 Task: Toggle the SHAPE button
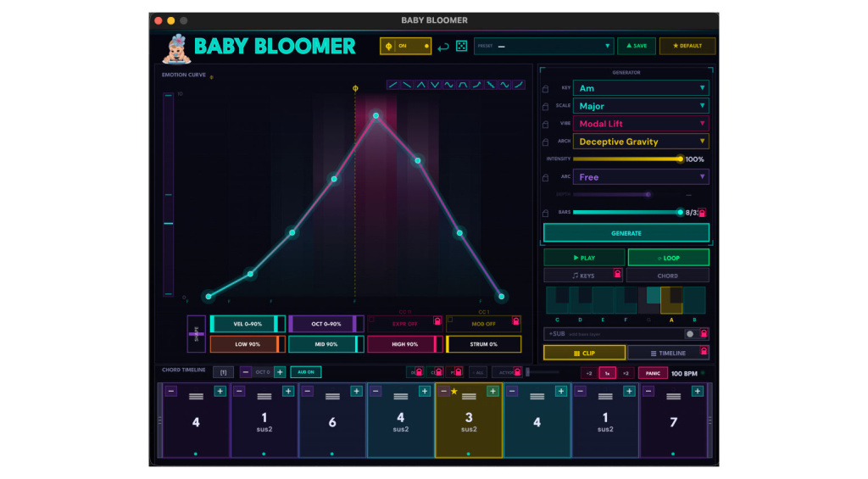tap(196, 334)
